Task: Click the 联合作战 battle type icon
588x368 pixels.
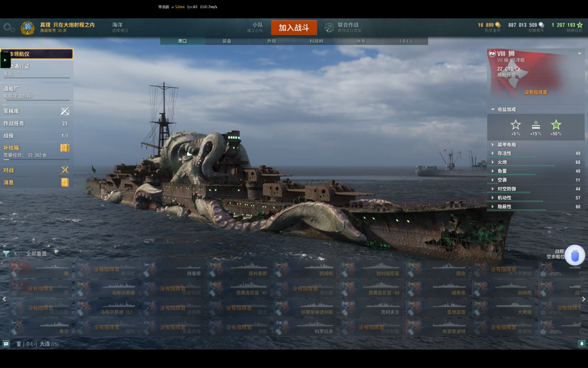Action: point(329,27)
